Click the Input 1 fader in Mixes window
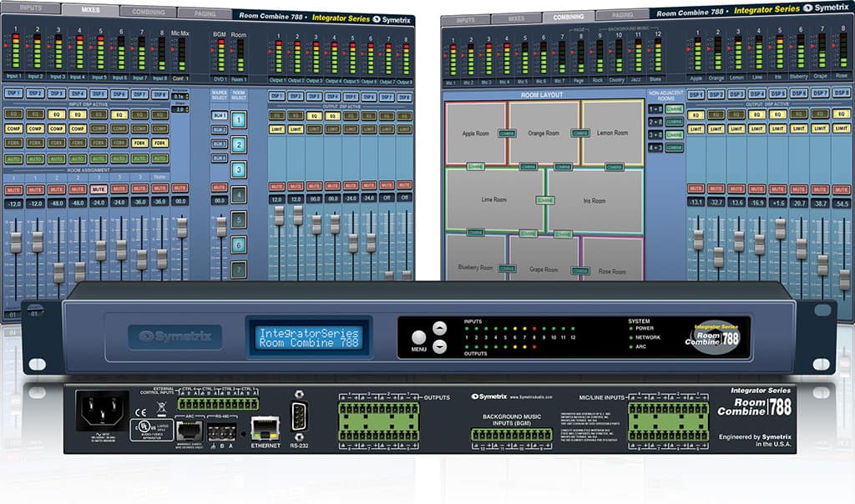The height and width of the screenshot is (504, 855). [16, 242]
